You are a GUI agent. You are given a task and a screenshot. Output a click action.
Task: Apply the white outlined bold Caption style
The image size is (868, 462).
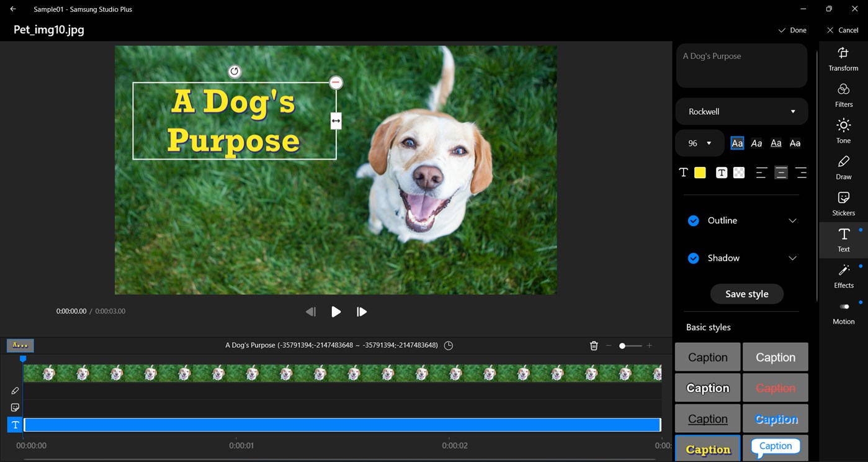[x=708, y=388]
